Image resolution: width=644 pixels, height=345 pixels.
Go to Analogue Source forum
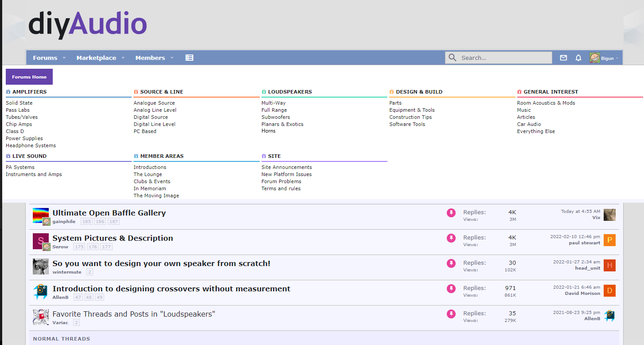coord(154,103)
